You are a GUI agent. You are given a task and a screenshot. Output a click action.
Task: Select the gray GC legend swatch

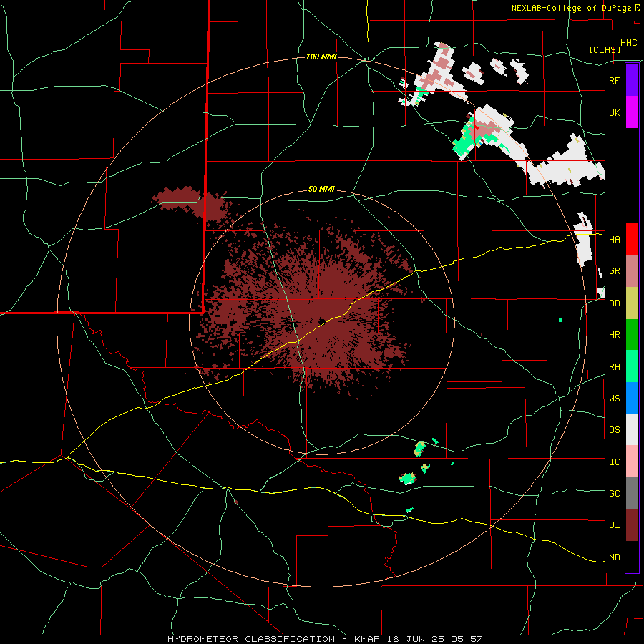tap(632, 493)
